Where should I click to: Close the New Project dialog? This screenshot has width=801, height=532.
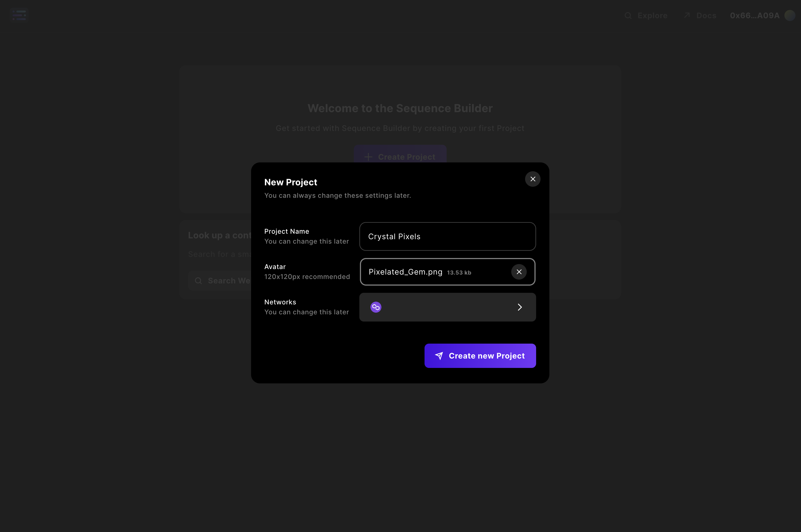pos(533,179)
